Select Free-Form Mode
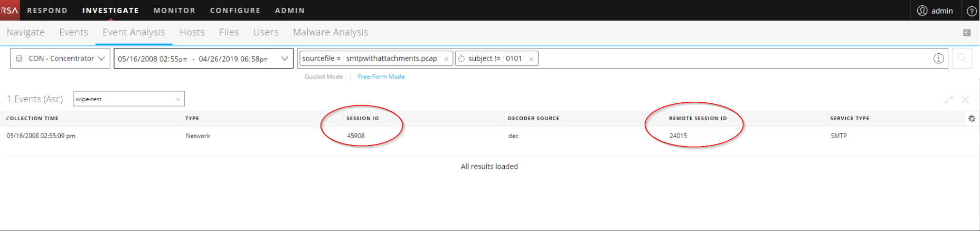The width and height of the screenshot is (980, 231). 381,77
